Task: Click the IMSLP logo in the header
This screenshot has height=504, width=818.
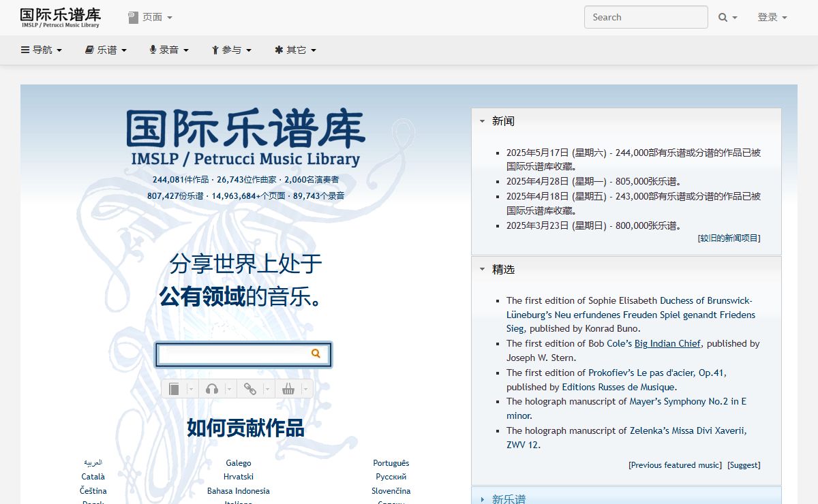Action: [60, 18]
